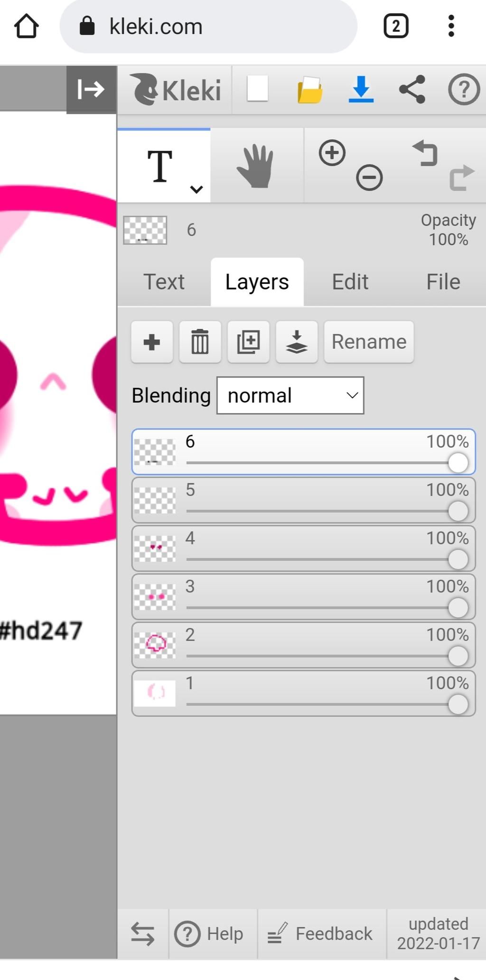Image resolution: width=486 pixels, height=980 pixels.
Task: Merge layer down icon
Action: click(297, 342)
